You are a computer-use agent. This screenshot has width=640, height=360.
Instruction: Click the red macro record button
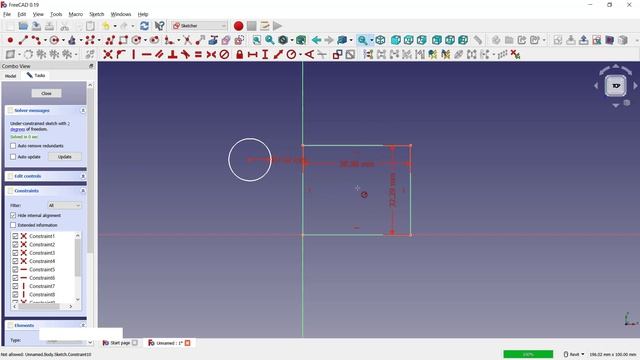tap(238, 26)
